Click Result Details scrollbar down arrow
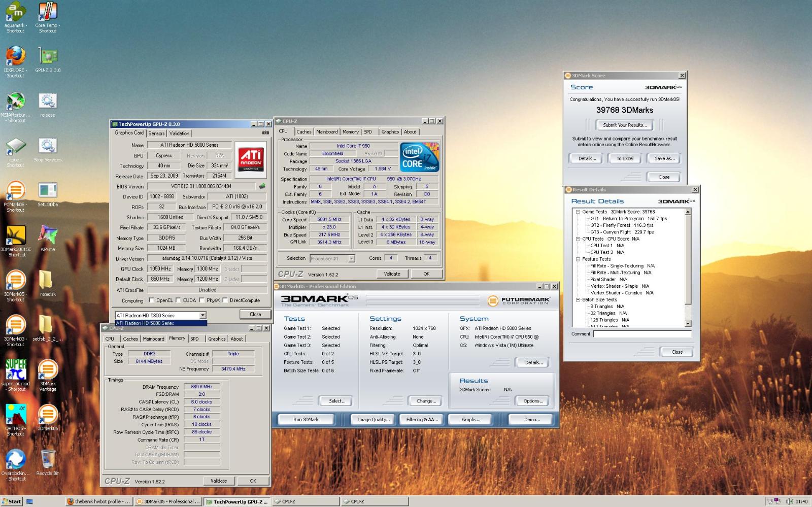This screenshot has height=507, width=812. click(688, 324)
